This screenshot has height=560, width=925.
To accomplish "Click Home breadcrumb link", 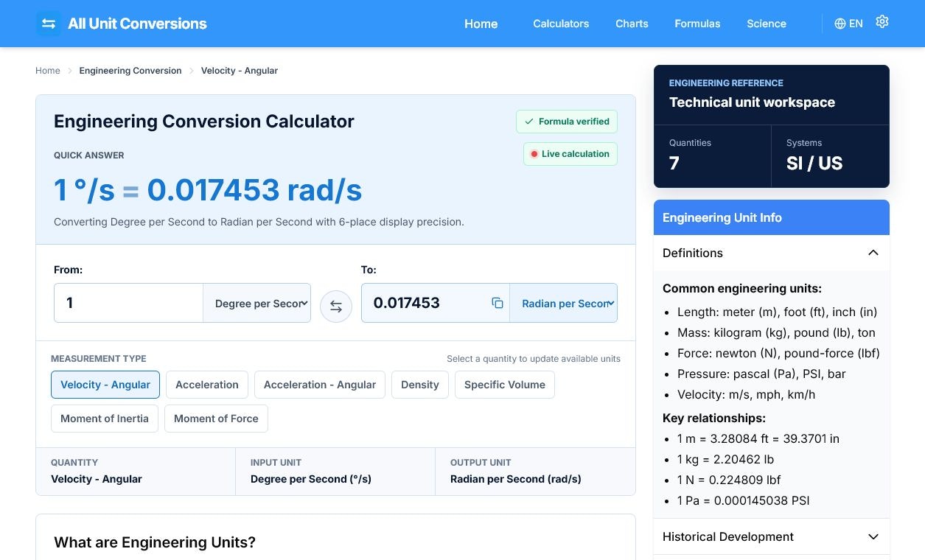I will coord(48,71).
